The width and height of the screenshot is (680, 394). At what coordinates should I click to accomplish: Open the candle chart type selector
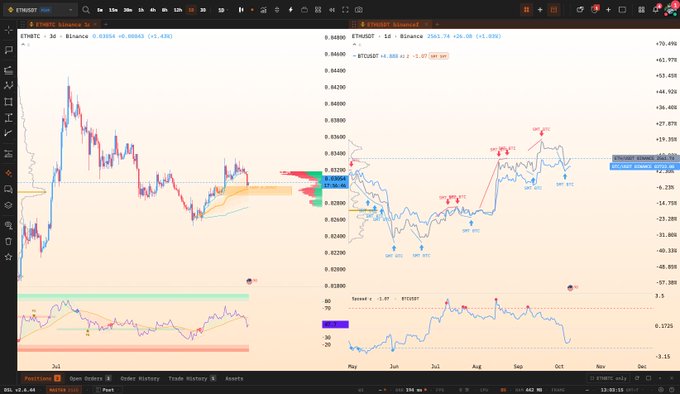click(241, 10)
